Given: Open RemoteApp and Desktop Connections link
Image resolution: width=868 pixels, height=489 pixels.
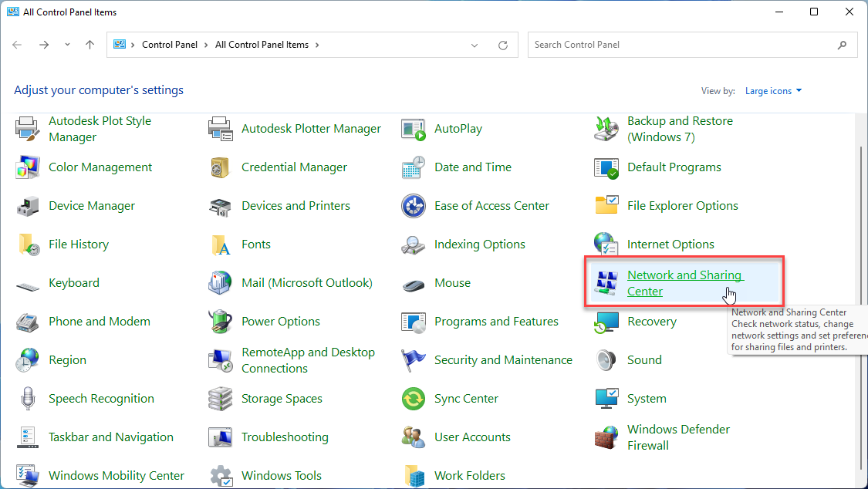Looking at the screenshot, I should (x=308, y=360).
